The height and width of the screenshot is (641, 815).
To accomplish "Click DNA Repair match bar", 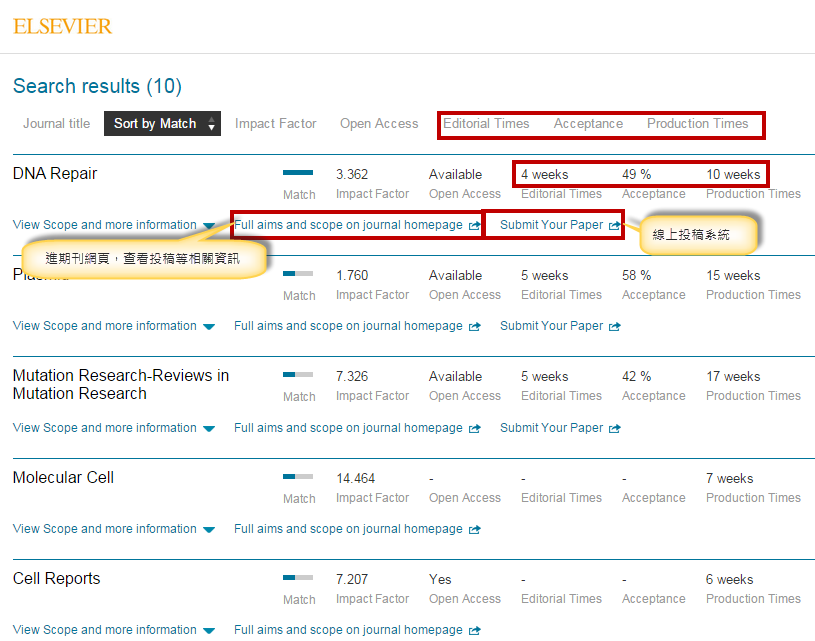I will [x=298, y=173].
